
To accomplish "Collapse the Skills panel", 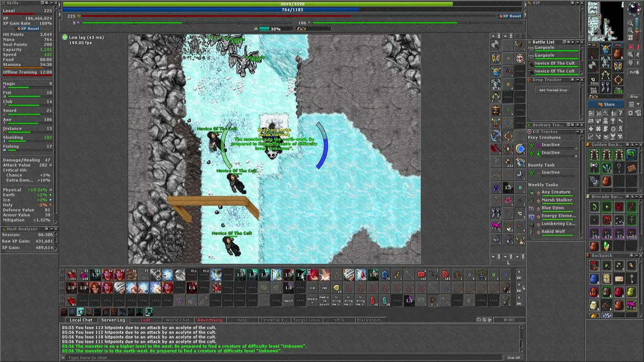I will (x=52, y=3).
